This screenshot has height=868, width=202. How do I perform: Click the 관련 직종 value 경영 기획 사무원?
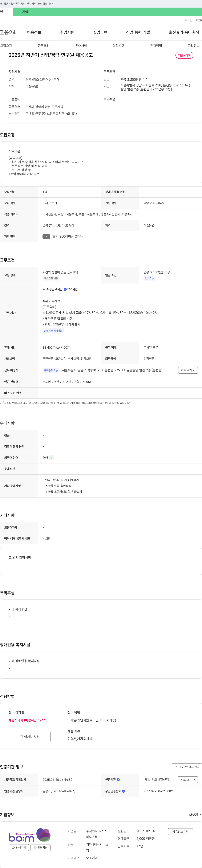point(154,203)
